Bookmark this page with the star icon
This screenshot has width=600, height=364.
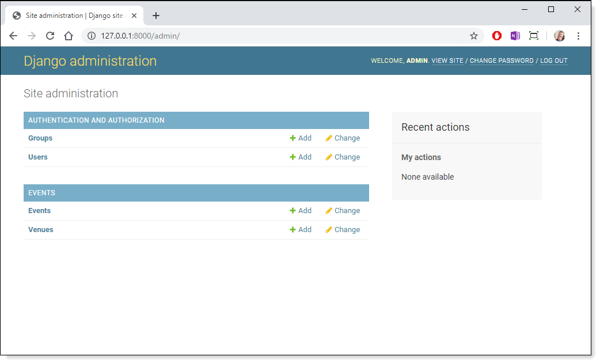474,36
